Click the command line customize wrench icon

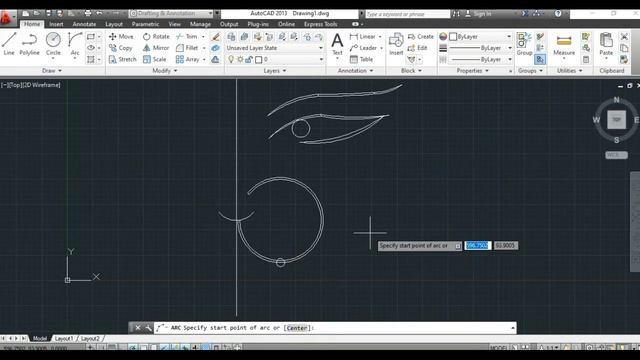[148, 328]
